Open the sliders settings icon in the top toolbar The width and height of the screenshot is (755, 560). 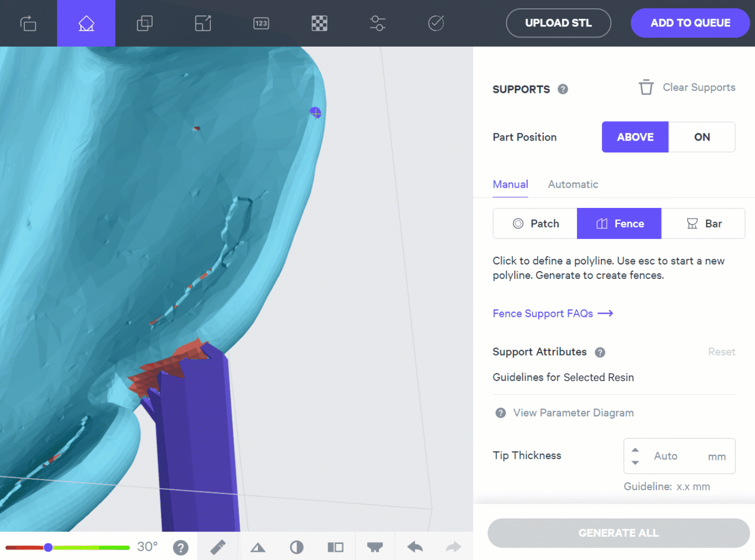(378, 23)
